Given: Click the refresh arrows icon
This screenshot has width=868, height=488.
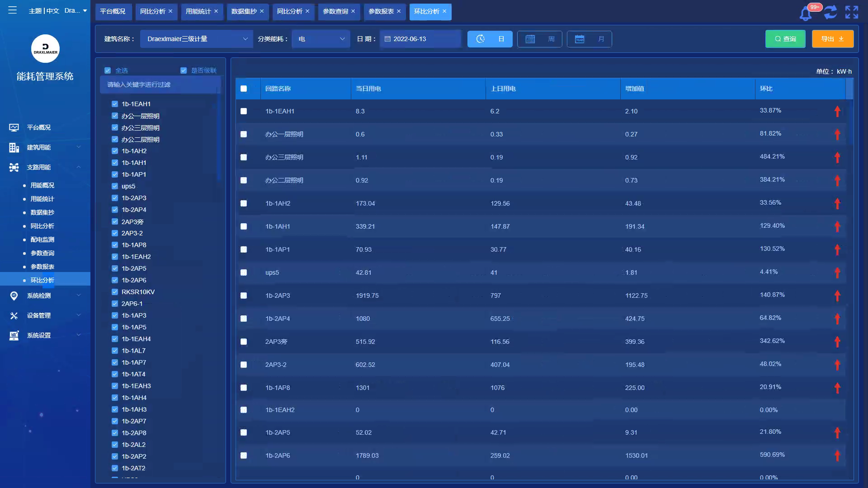Looking at the screenshot, I should [x=830, y=12].
